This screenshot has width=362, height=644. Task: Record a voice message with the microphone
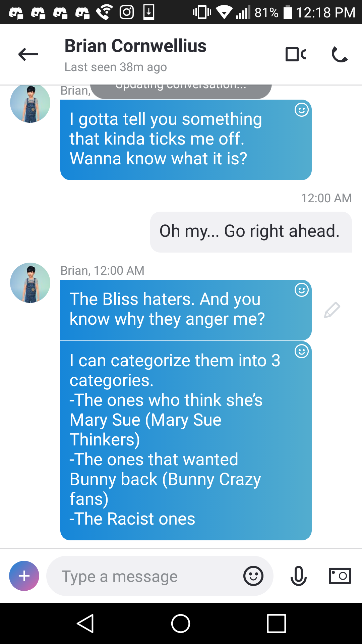click(x=298, y=576)
